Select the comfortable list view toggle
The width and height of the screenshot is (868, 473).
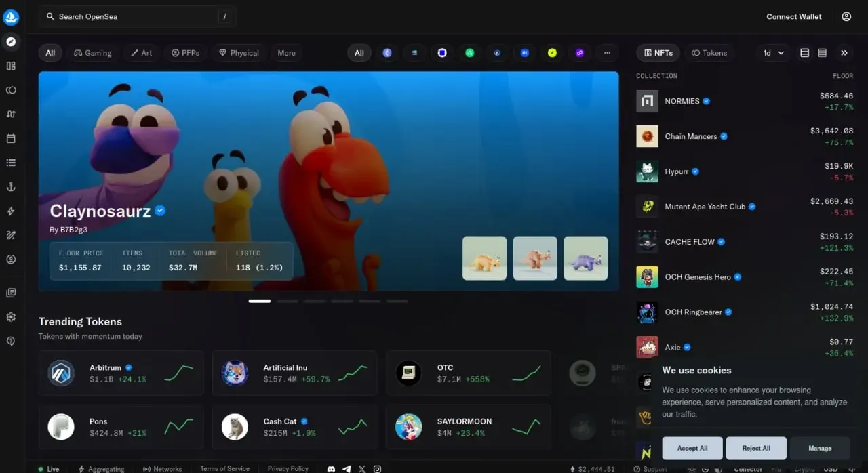pyautogui.click(x=805, y=53)
